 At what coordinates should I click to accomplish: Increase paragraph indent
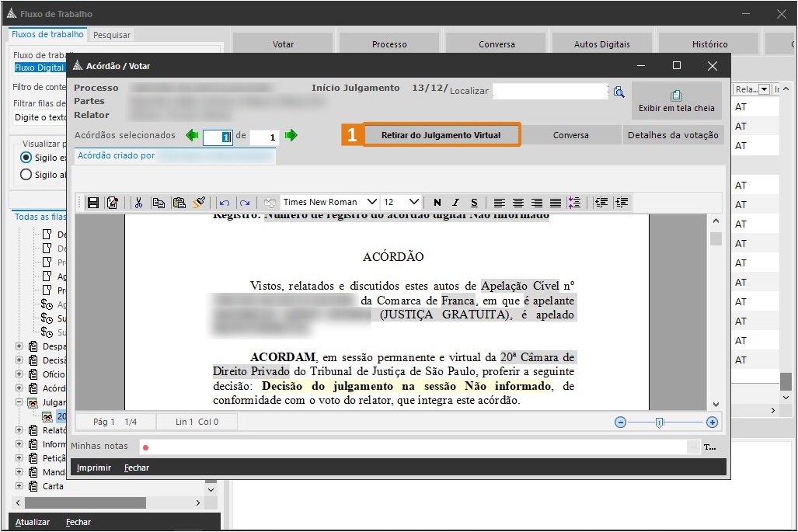(622, 203)
